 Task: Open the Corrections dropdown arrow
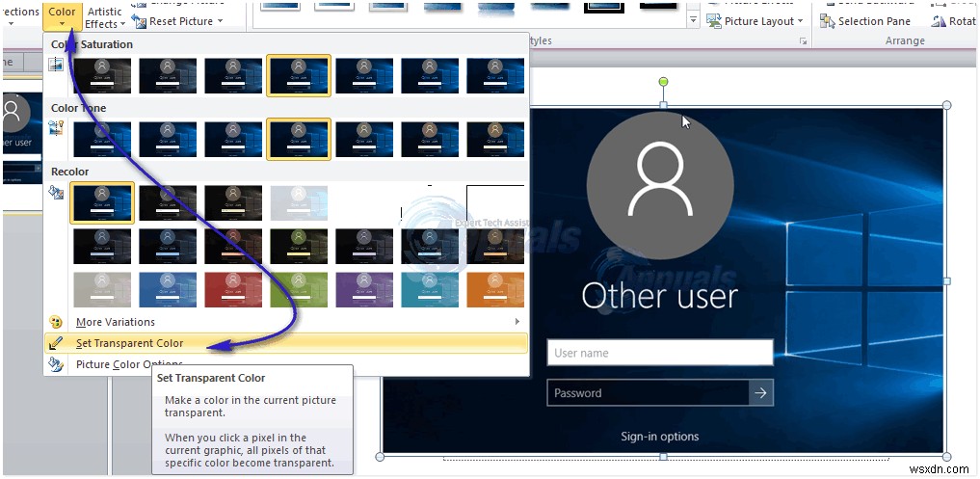(x=11, y=24)
